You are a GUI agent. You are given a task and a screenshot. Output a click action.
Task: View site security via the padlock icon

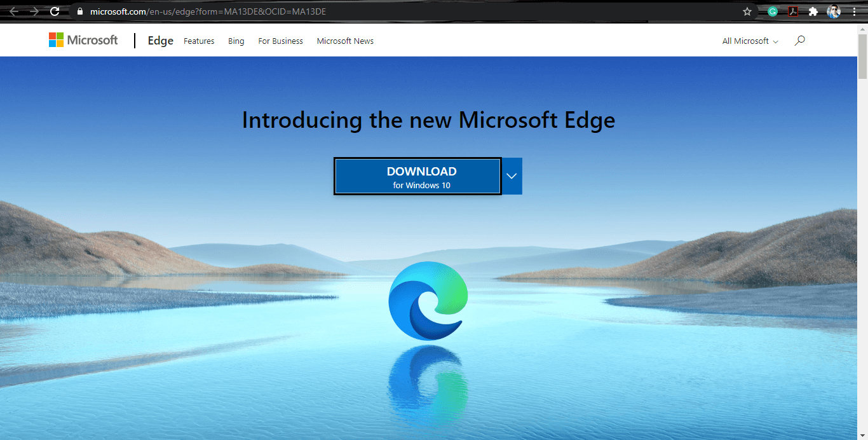pyautogui.click(x=79, y=11)
